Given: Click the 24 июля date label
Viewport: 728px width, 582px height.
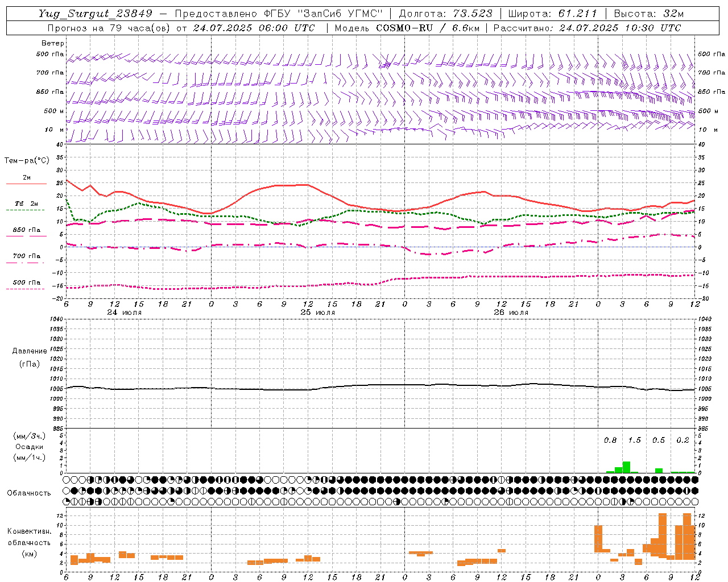Looking at the screenshot, I should tap(125, 313).
